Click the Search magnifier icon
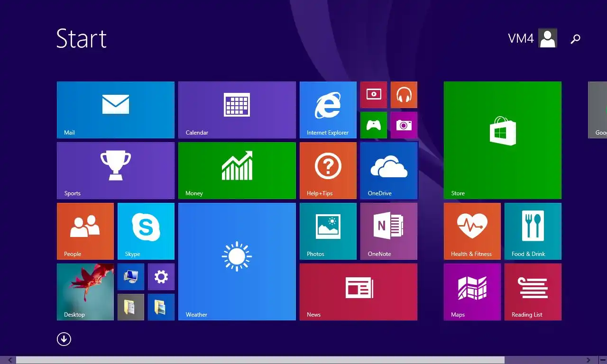Image resolution: width=607 pixels, height=364 pixels. pyautogui.click(x=575, y=39)
